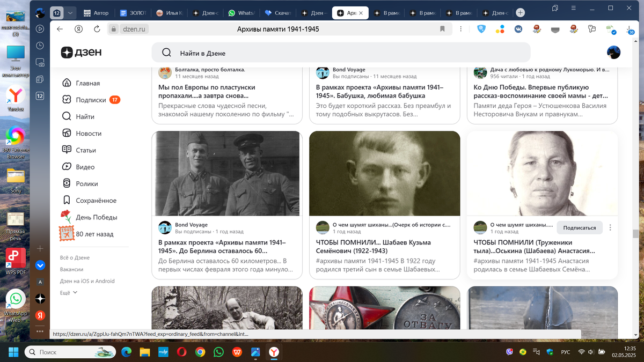This screenshot has height=362, width=644.
Task: Open the Alice assistant icon in browser side panel
Action: tap(40, 265)
